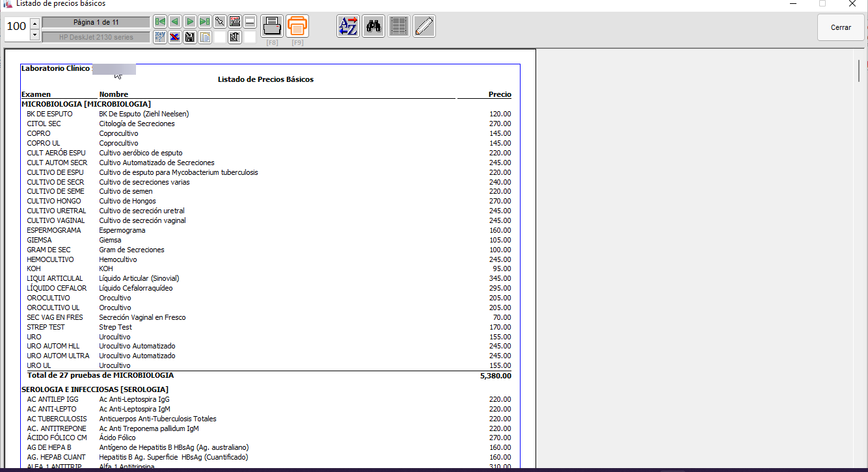
Task: Jump to the last page button
Action: (204, 21)
